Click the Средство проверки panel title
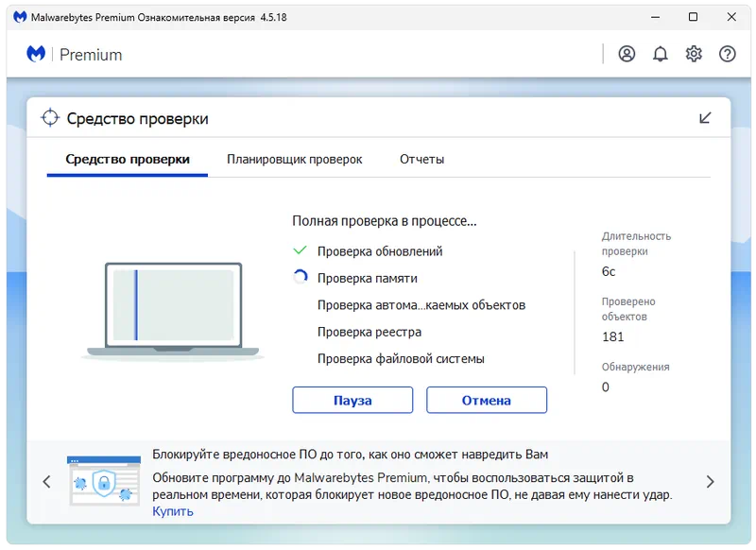756x550 pixels. [x=137, y=118]
